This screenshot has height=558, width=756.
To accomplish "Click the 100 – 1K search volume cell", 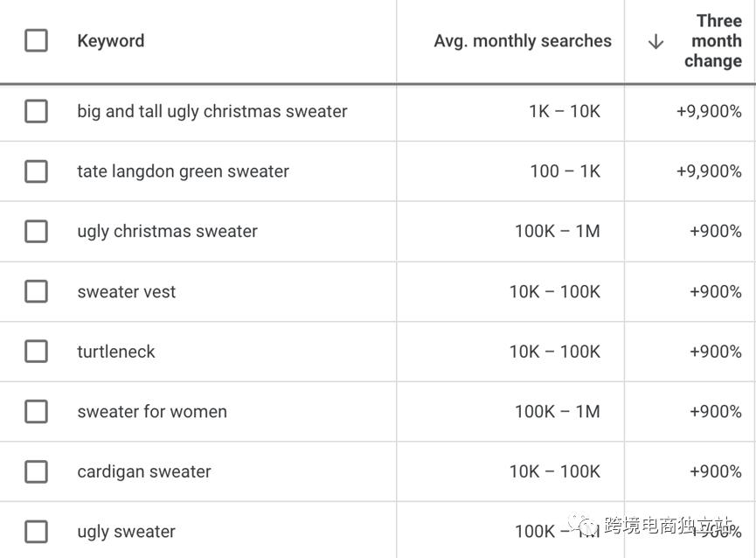I will [x=565, y=171].
